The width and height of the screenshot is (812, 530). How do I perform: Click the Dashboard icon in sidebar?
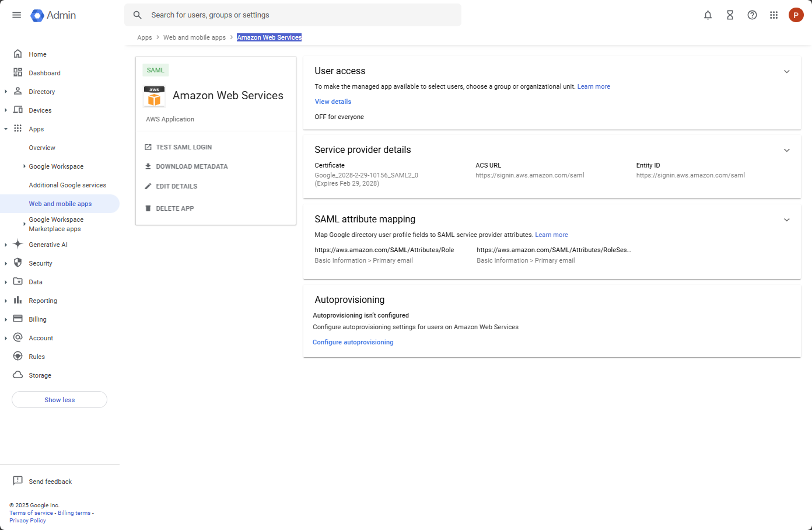18,72
